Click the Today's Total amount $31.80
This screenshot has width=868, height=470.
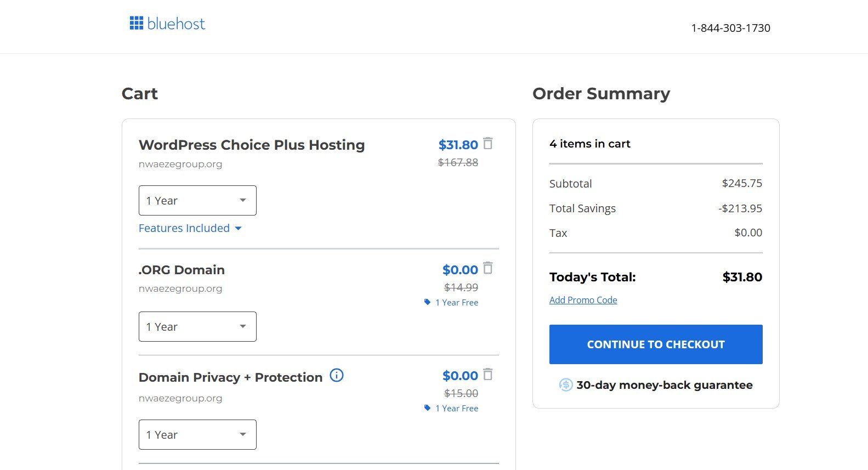click(742, 277)
